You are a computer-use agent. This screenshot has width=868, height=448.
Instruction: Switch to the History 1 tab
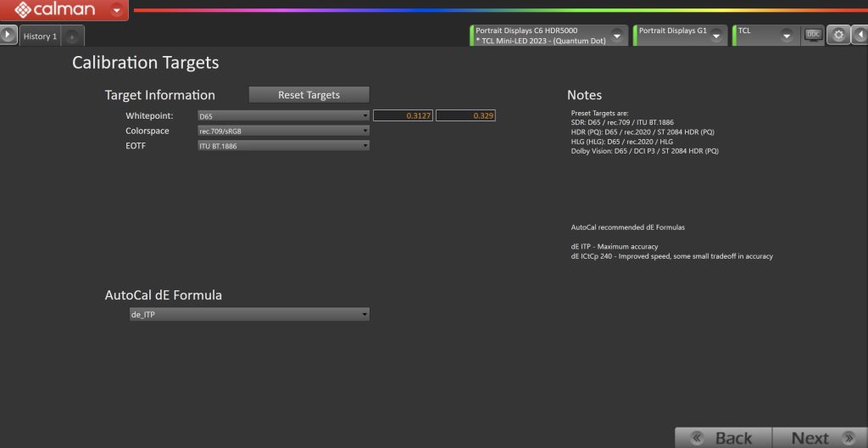pos(40,36)
